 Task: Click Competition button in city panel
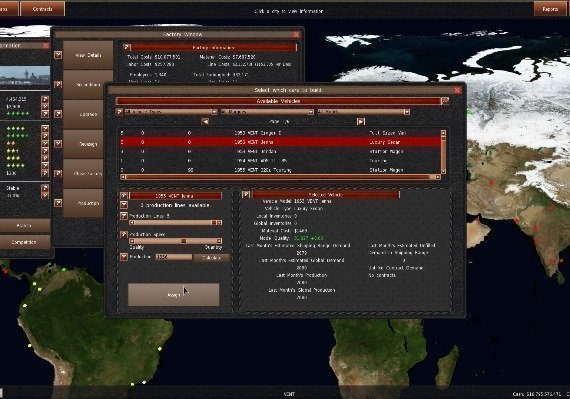24,242
